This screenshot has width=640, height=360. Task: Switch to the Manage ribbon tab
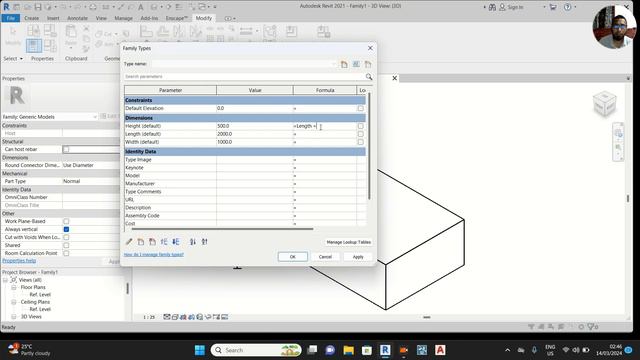tap(123, 18)
